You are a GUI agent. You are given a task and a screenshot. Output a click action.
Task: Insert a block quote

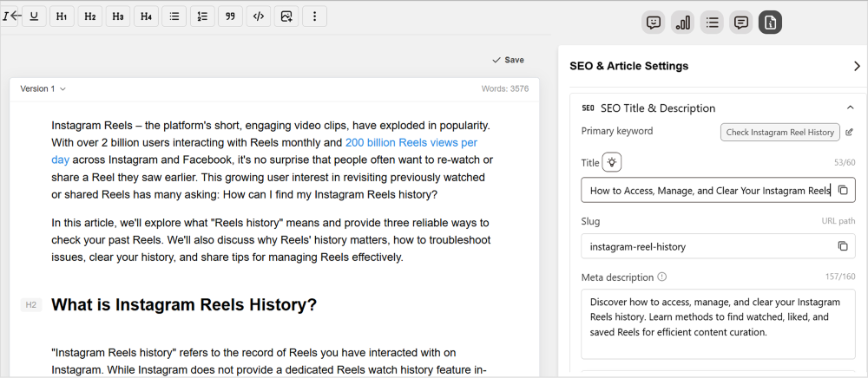[230, 16]
